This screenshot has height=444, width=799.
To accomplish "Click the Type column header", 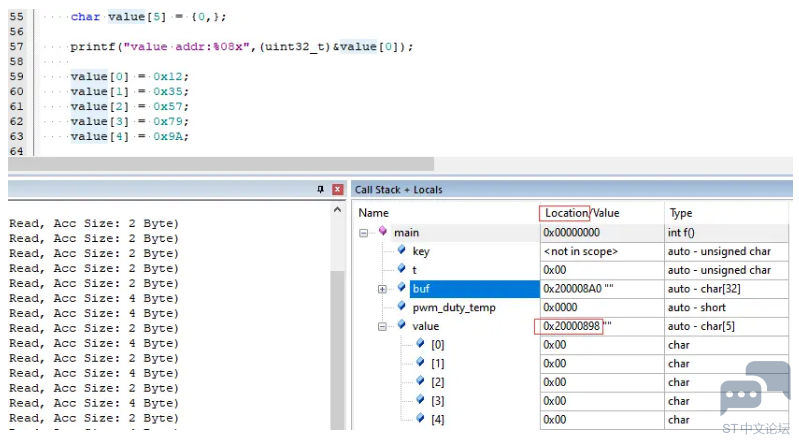I will 681,213.
